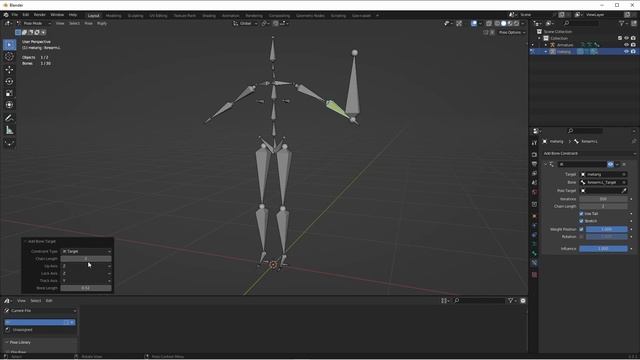Open the Render menu
The width and height of the screenshot is (640, 360).
pos(40,15)
